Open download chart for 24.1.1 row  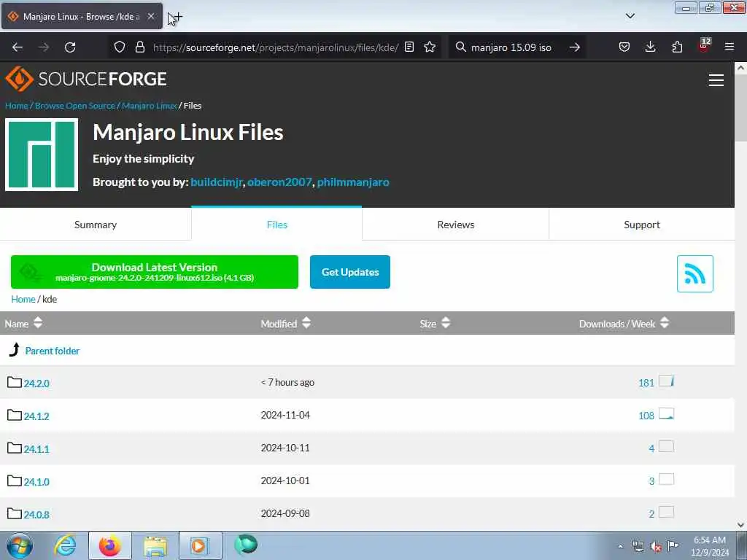click(x=666, y=447)
